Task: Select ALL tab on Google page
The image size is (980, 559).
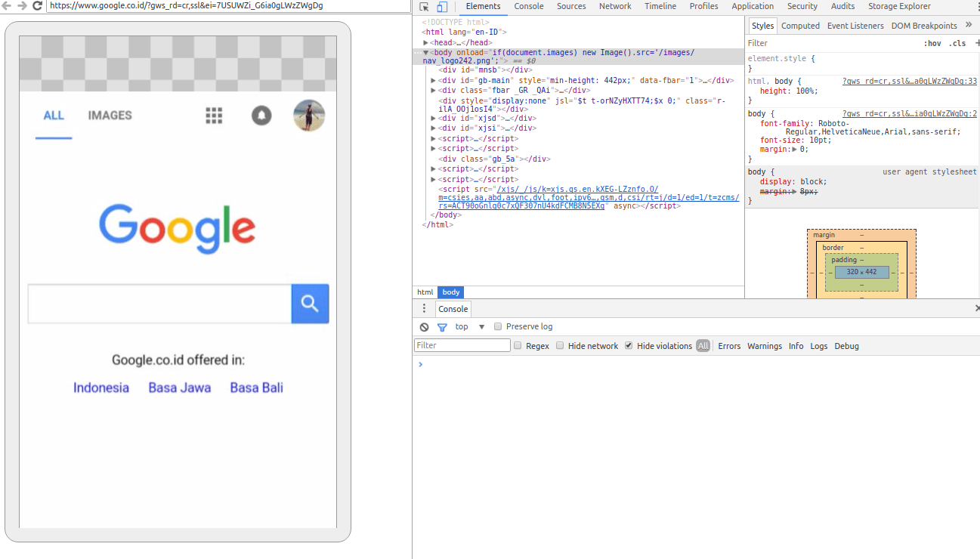Action: 54,116
